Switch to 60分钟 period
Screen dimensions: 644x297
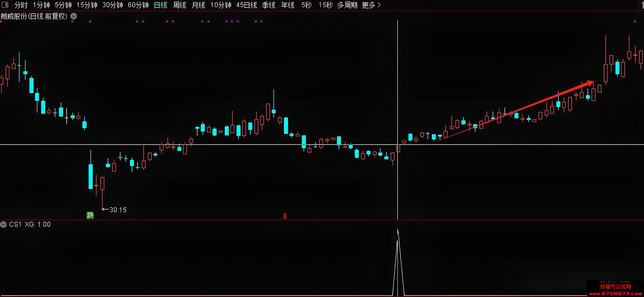[138, 5]
